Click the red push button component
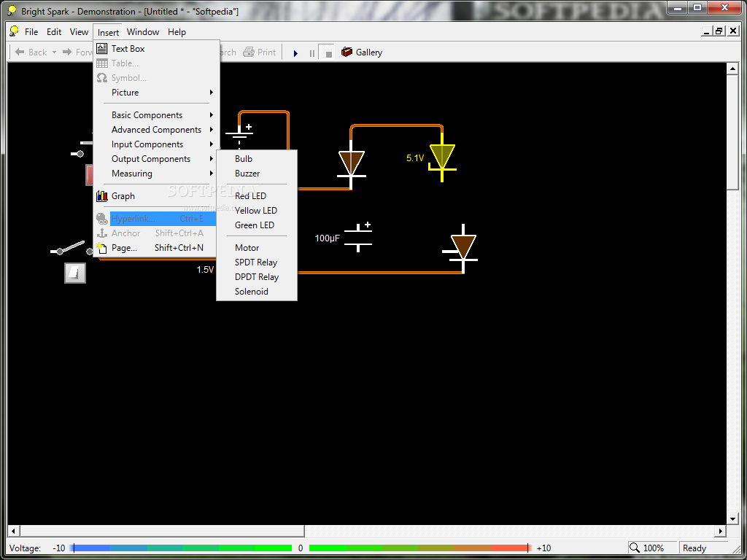 point(90,175)
